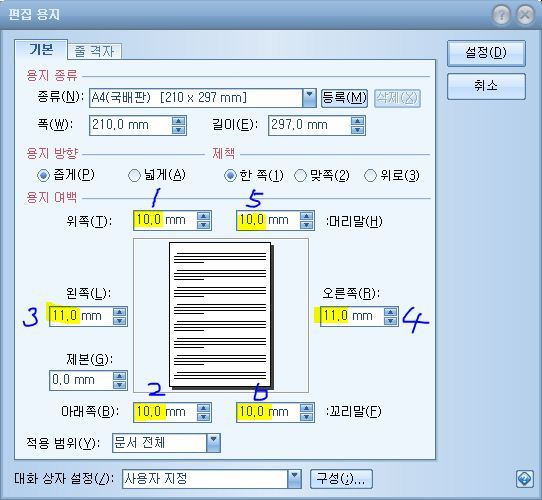Screen dimensions: 542x500
Task: Click the 삭제(X) delete button
Action: [398, 98]
